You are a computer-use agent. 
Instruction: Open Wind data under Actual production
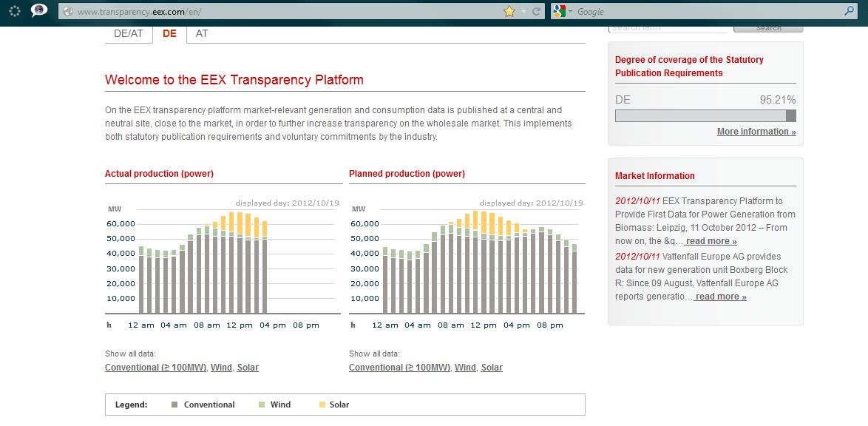tap(221, 368)
